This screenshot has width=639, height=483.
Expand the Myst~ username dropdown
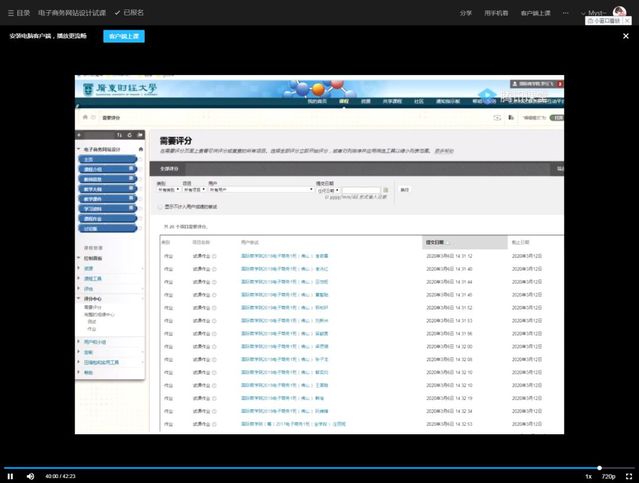tap(597, 12)
